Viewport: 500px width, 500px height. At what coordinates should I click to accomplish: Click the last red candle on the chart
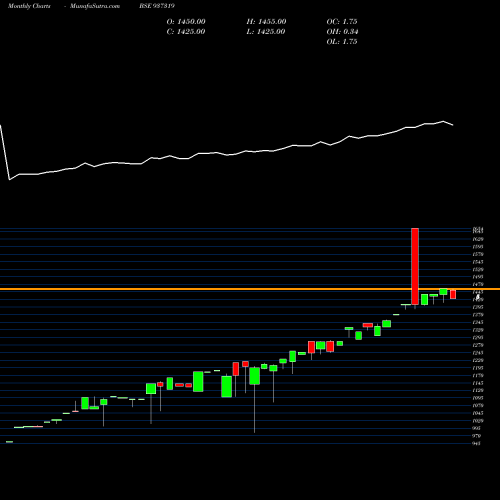(453, 294)
